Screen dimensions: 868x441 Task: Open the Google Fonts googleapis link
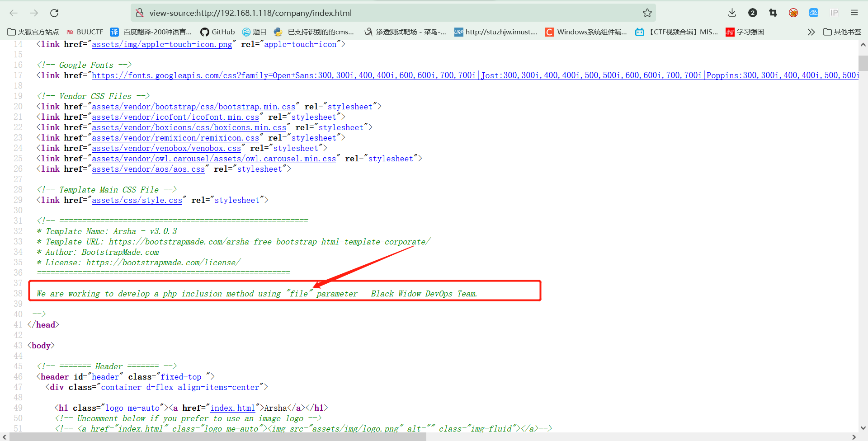[476, 75]
